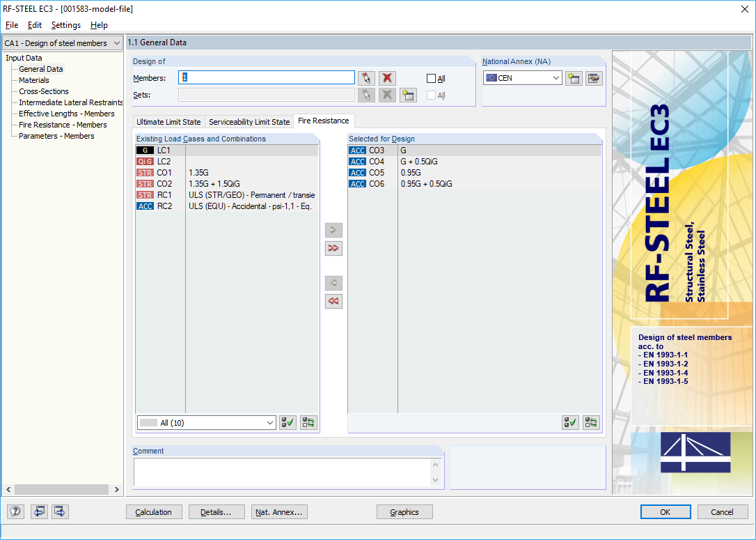Select load case LC1 row
Screen dimensions: 756x540
227,150
